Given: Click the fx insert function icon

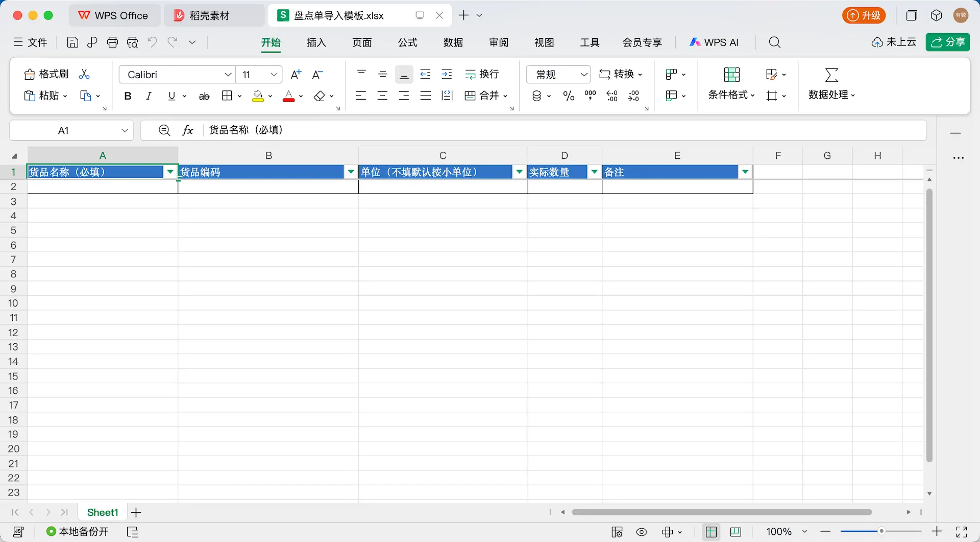Looking at the screenshot, I should tap(188, 130).
